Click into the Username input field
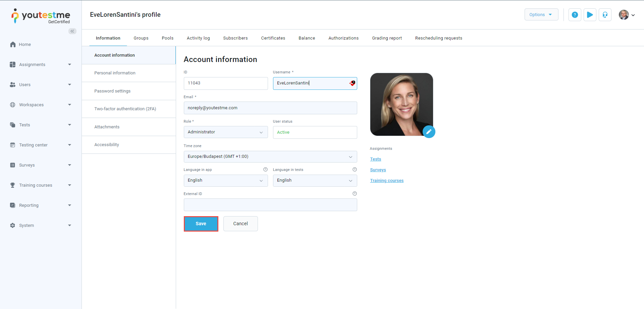 pyautogui.click(x=315, y=83)
